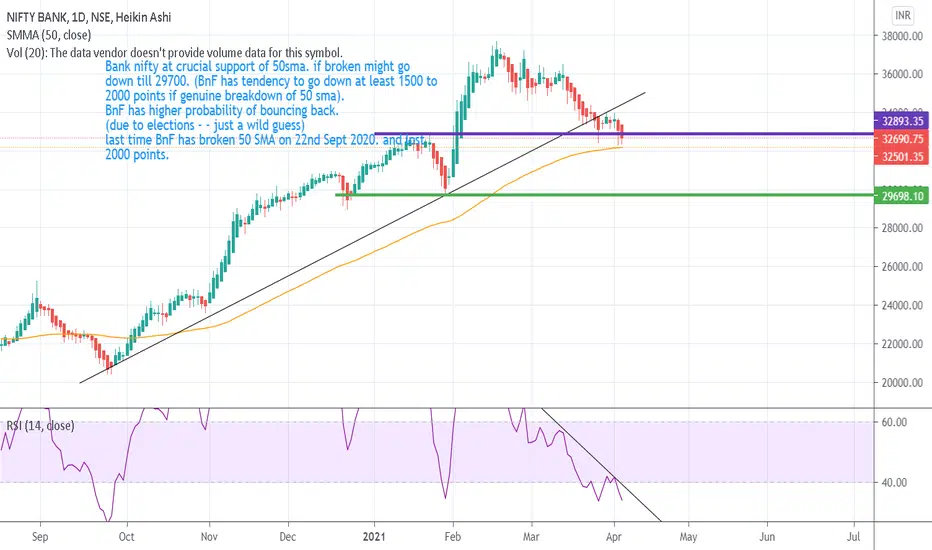932x550 pixels.
Task: Click the 38000.00 price axis label
Action: point(902,36)
